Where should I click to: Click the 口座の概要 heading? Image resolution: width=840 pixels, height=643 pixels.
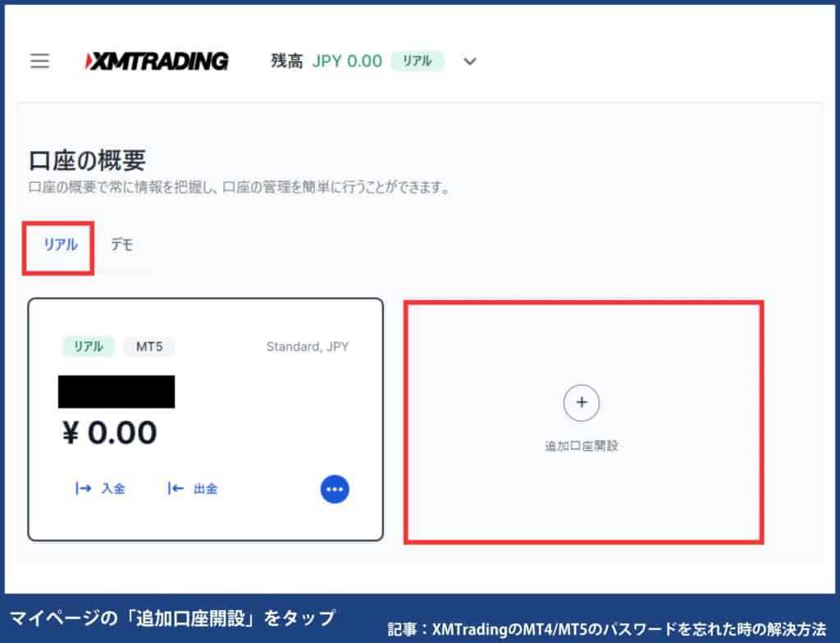coord(87,160)
